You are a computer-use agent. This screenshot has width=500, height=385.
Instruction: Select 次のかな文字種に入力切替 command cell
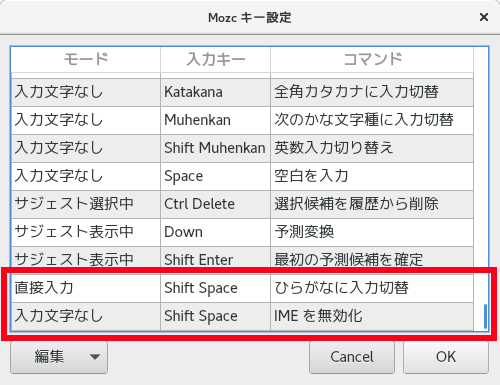coord(372,120)
